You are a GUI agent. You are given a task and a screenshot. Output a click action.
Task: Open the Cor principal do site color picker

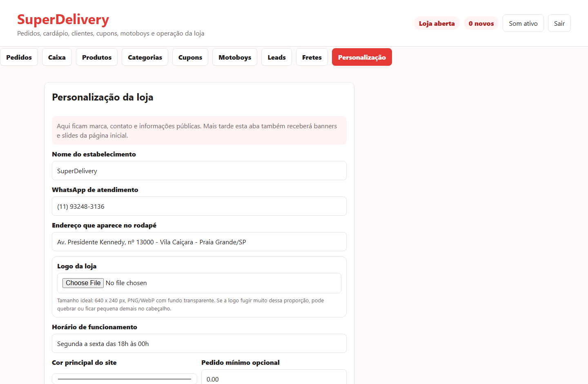pyautogui.click(x=125, y=379)
